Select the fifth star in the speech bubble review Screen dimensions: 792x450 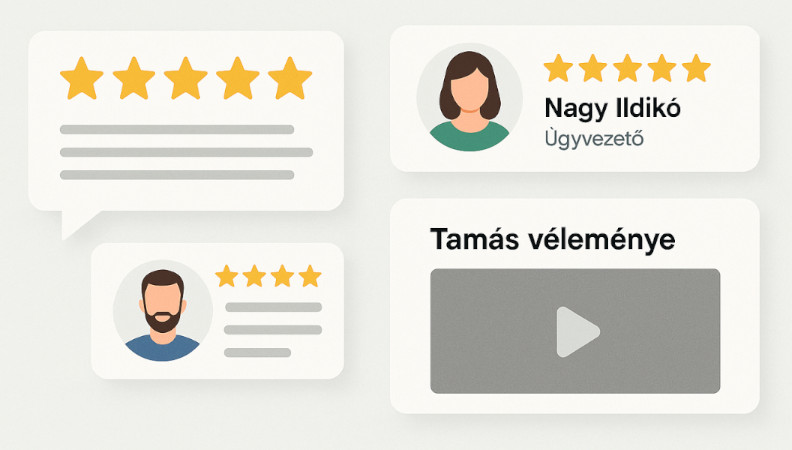(290, 78)
